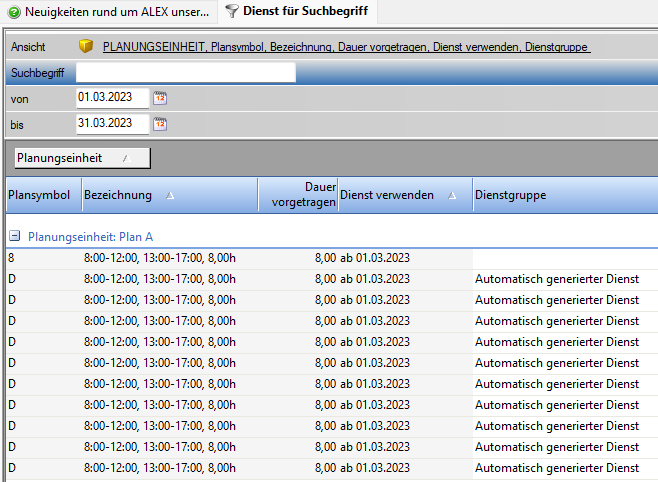
Task: Open calendar picker for 'bis' date
Action: 160,124
